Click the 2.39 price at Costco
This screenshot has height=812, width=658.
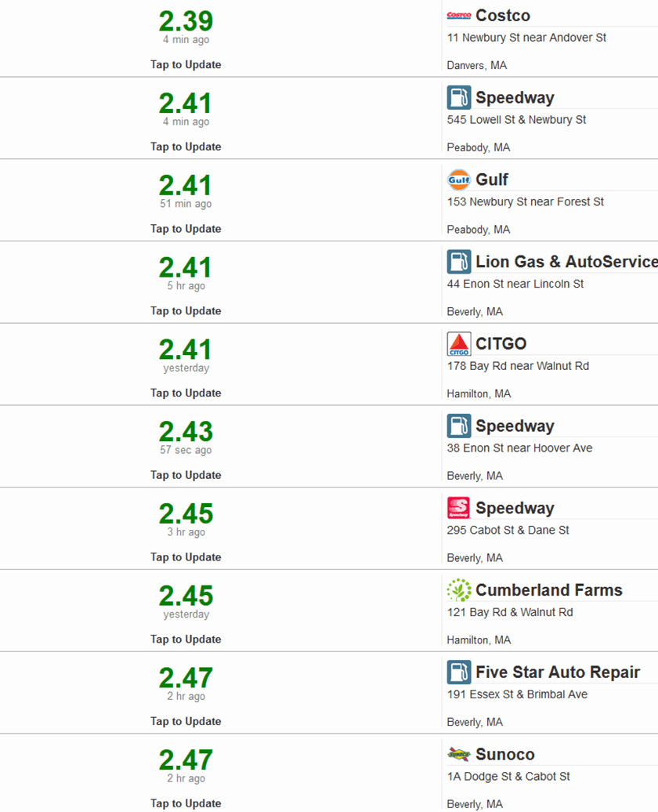pyautogui.click(x=186, y=21)
